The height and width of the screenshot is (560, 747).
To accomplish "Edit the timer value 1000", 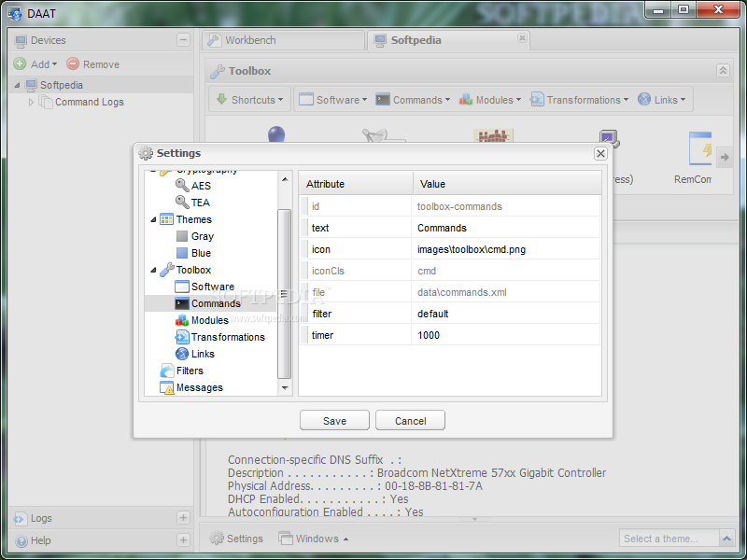I will click(x=505, y=335).
